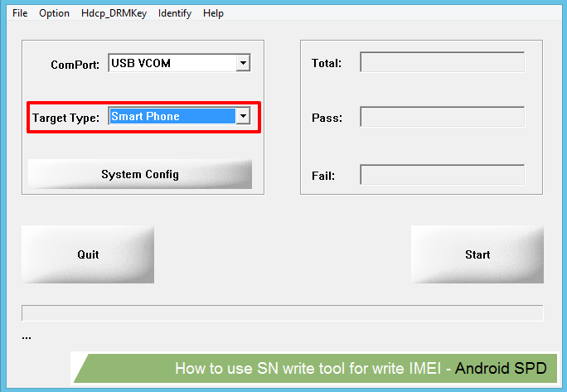567x392 pixels.
Task: Click the progress bar above the status dots
Action: coord(283,313)
